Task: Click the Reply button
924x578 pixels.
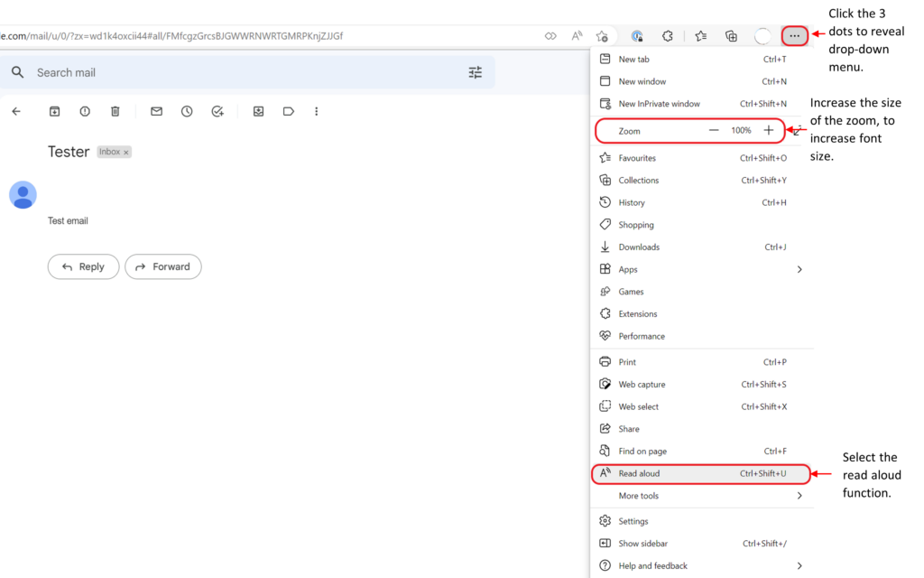Action: [x=83, y=266]
